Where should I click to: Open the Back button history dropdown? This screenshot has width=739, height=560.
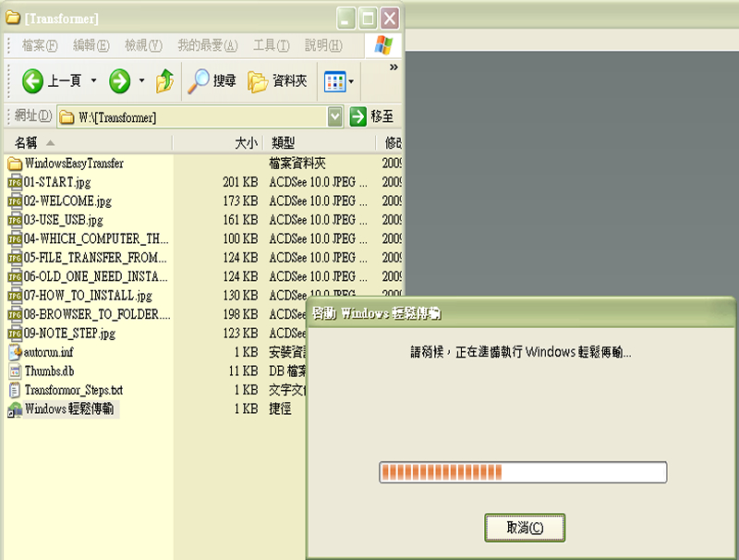[93, 80]
